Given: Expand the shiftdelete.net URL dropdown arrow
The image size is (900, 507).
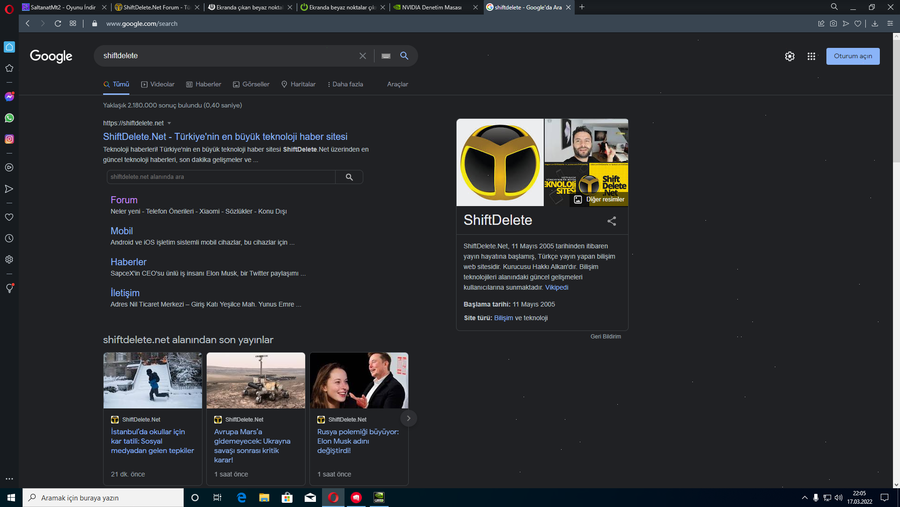Looking at the screenshot, I should pyautogui.click(x=169, y=123).
